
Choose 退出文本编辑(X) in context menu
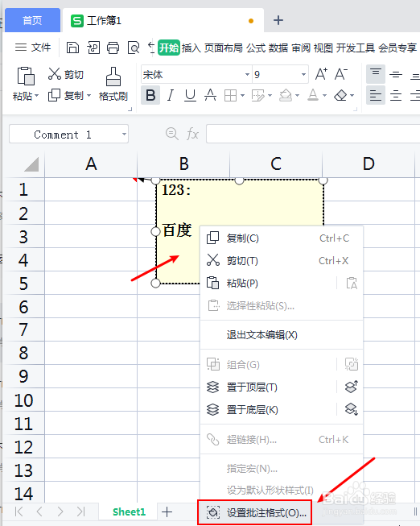click(282, 335)
